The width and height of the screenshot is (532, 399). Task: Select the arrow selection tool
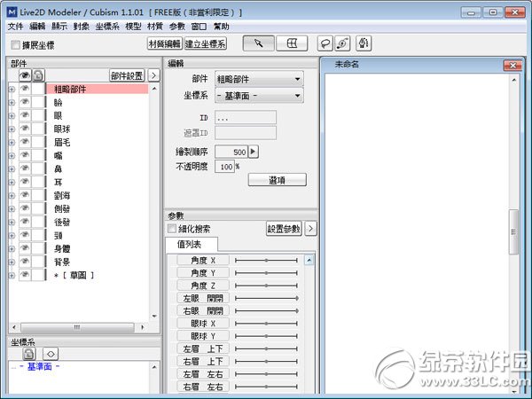click(x=259, y=43)
